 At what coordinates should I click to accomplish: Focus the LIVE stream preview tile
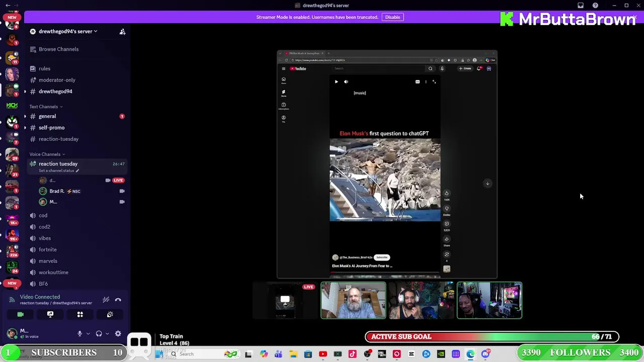tap(285, 301)
